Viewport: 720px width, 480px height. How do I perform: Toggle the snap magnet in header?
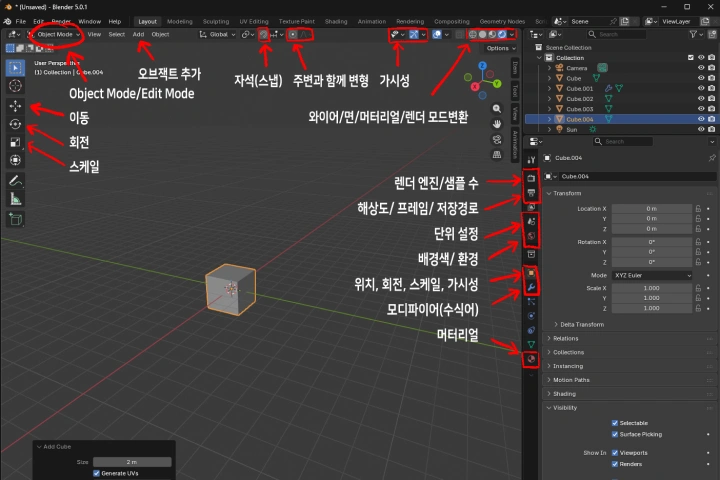coord(264,34)
